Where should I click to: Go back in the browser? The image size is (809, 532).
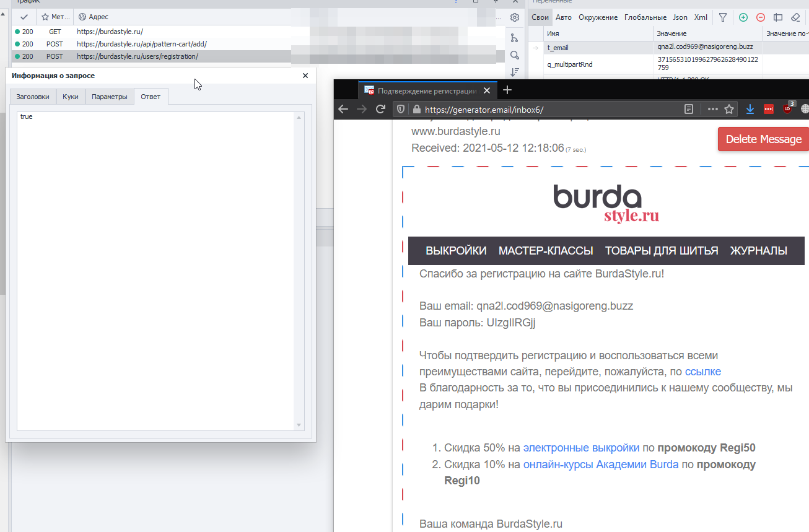click(343, 109)
